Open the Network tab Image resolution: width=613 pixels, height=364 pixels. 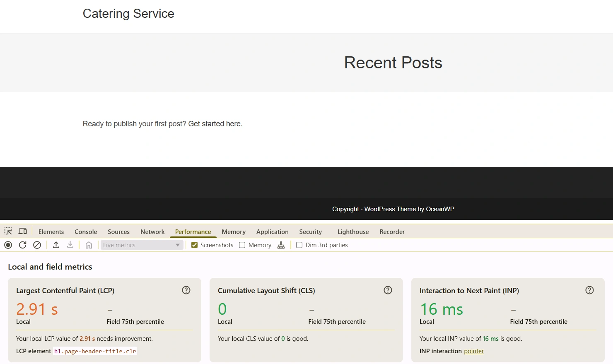[x=152, y=232]
